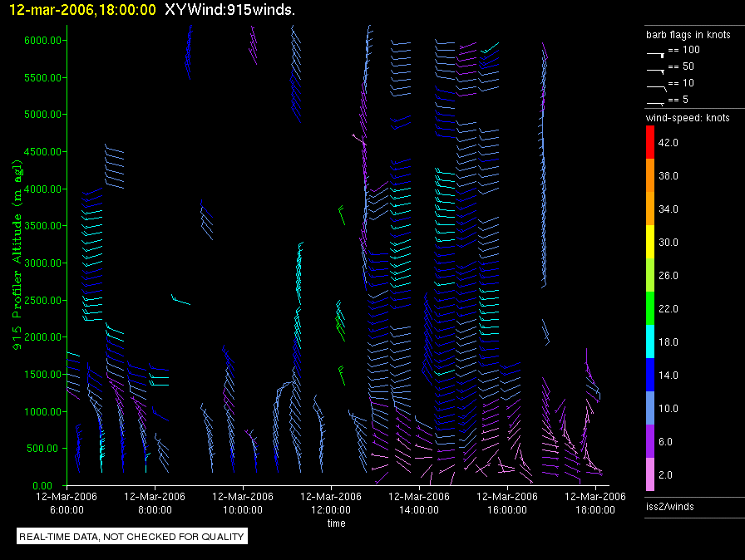This screenshot has width=745, height=560.
Task: Click the pink swatch beside 2.0
Action: [x=651, y=474]
